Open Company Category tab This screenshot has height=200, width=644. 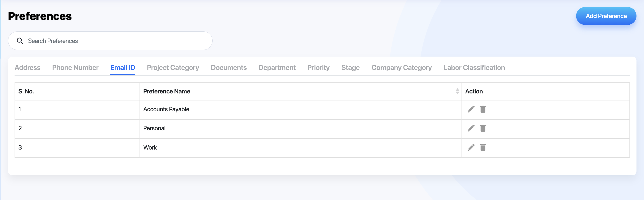[x=401, y=68]
